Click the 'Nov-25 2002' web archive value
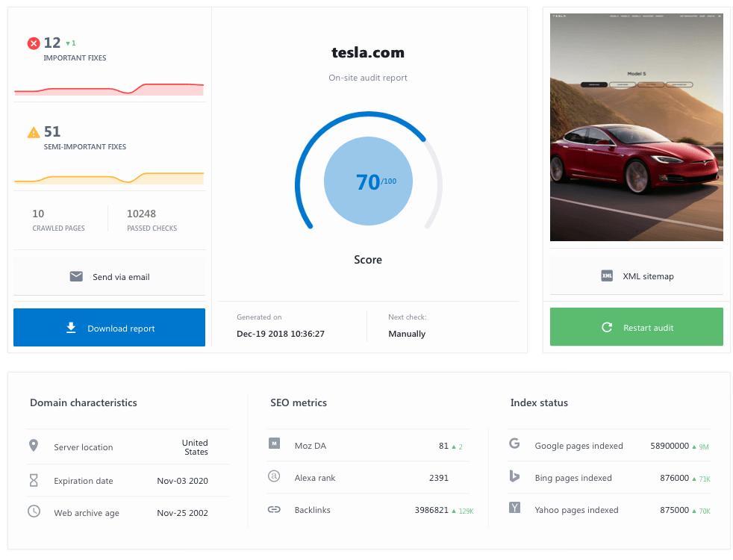The height and width of the screenshot is (560, 733). click(x=182, y=513)
